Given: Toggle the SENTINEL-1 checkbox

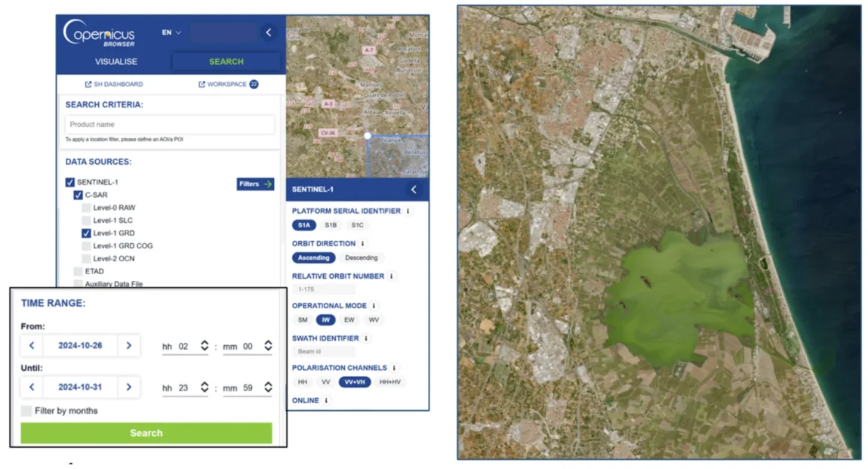Looking at the screenshot, I should [x=69, y=182].
